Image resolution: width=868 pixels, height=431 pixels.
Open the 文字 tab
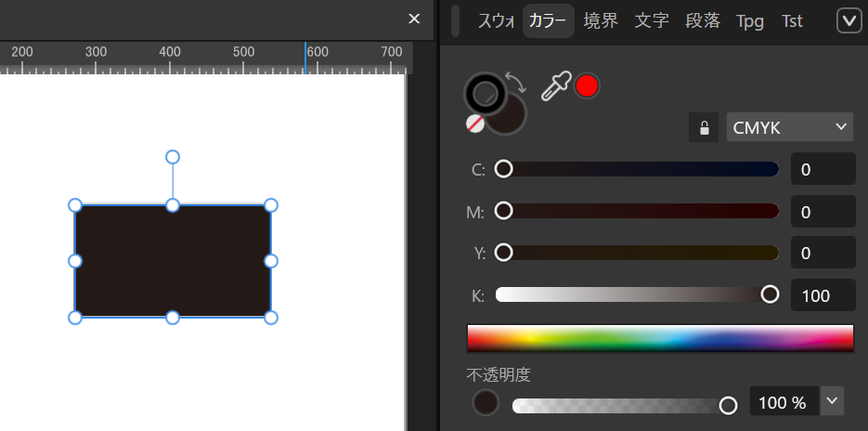point(652,21)
